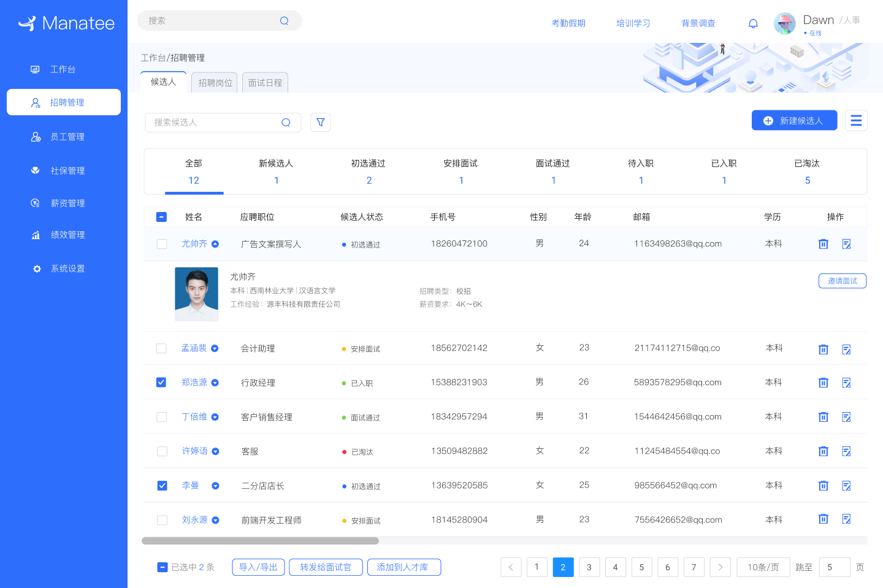
Task: Click the hamburger menu beside 新建候选人
Action: pyautogui.click(x=856, y=120)
